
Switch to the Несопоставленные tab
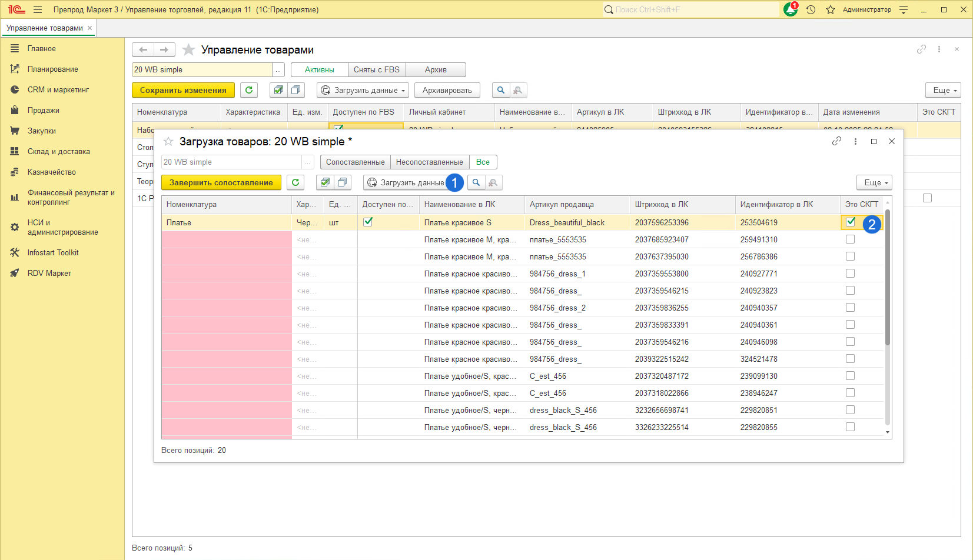[x=429, y=162]
